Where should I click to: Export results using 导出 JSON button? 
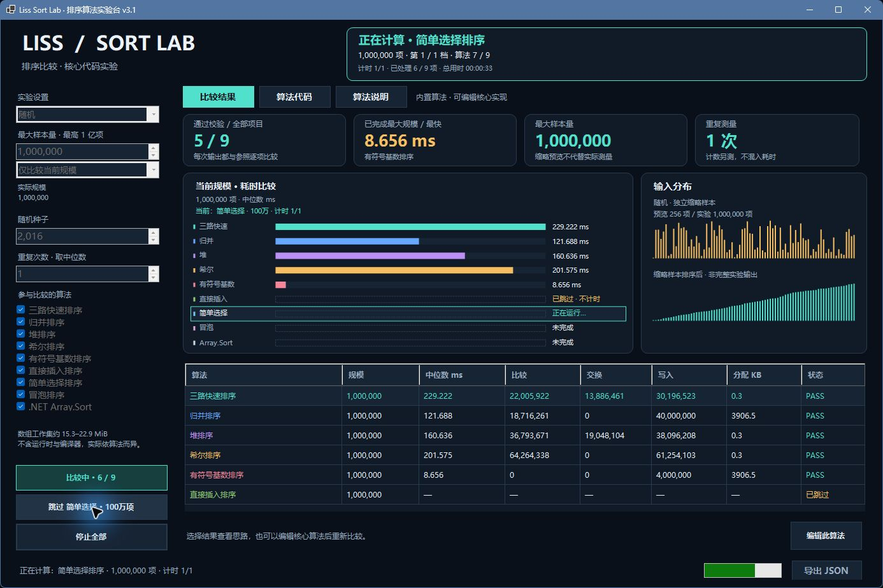pos(826,571)
